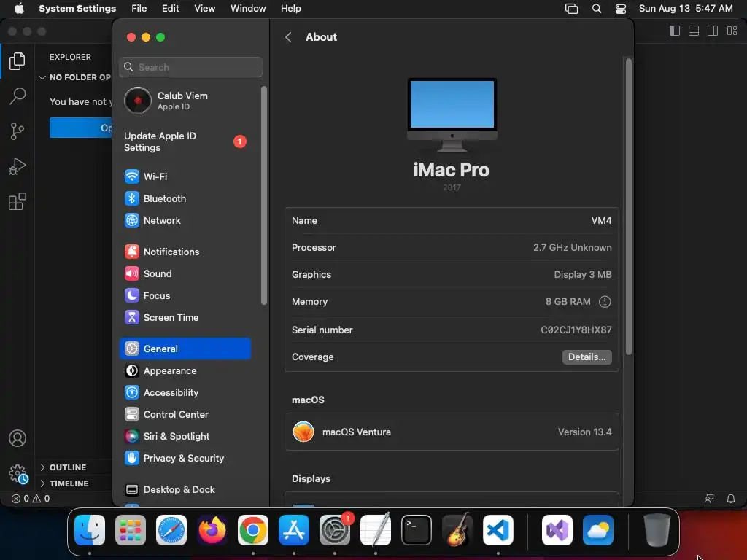Click the Search field in System Settings
This screenshot has height=560, width=747.
(190, 67)
